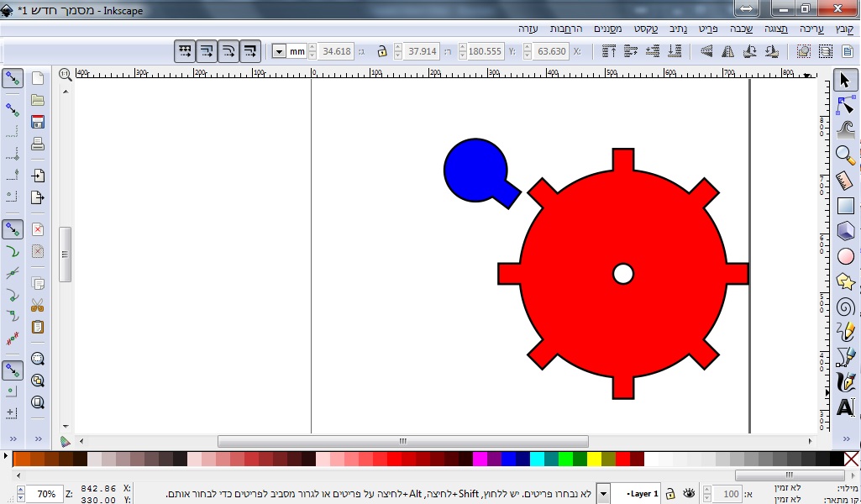Pick the yellow palette swatch
This screenshot has height=504, width=861.
tap(594, 459)
